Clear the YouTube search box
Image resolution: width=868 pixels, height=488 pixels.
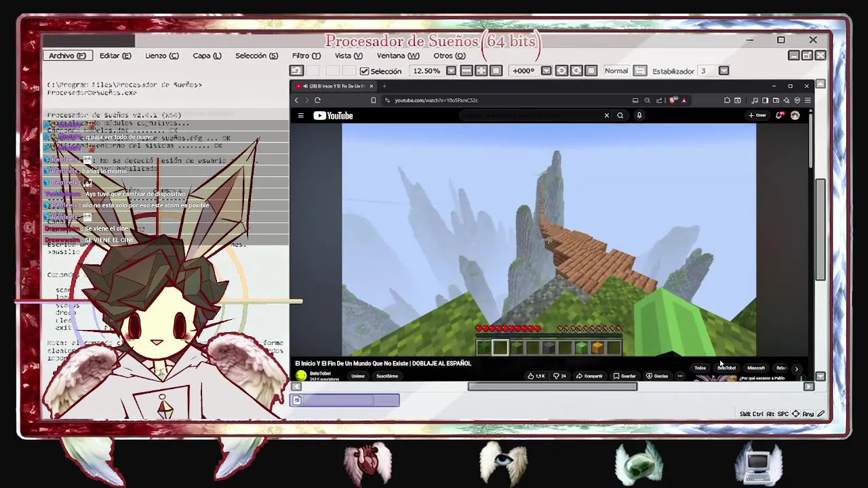click(x=606, y=115)
